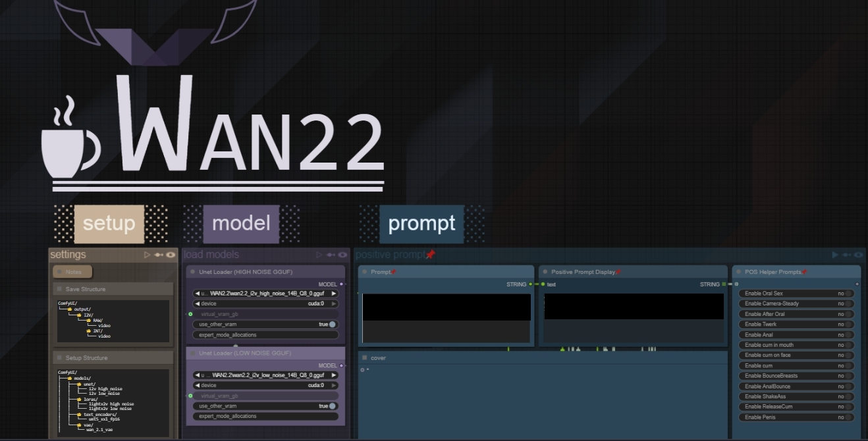868x441 pixels.
Task: Run the settings group with its play icon
Action: (x=148, y=255)
